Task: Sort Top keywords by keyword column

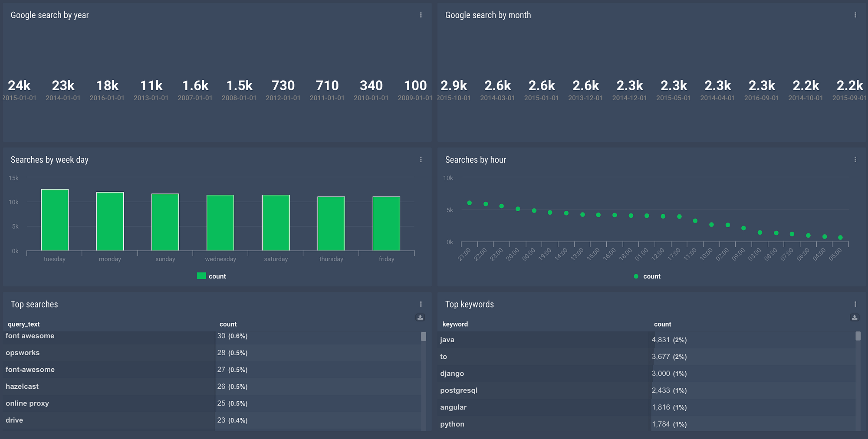Action: (x=455, y=324)
